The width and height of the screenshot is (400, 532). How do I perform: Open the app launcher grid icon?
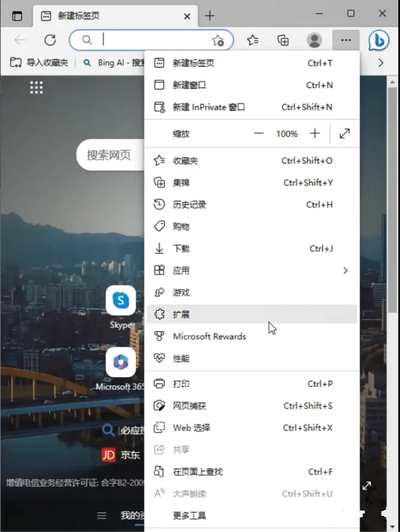coord(36,88)
